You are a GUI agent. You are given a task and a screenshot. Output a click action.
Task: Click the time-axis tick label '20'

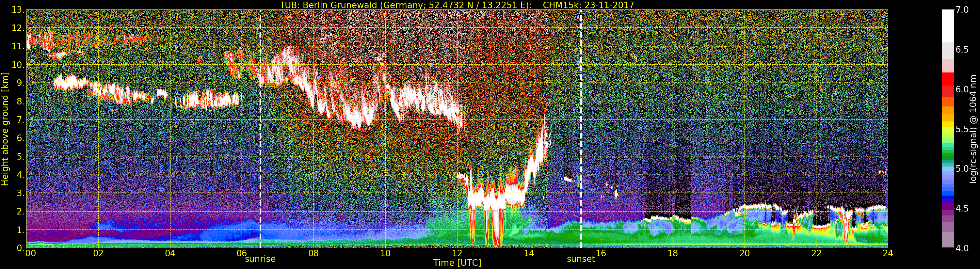745,253
